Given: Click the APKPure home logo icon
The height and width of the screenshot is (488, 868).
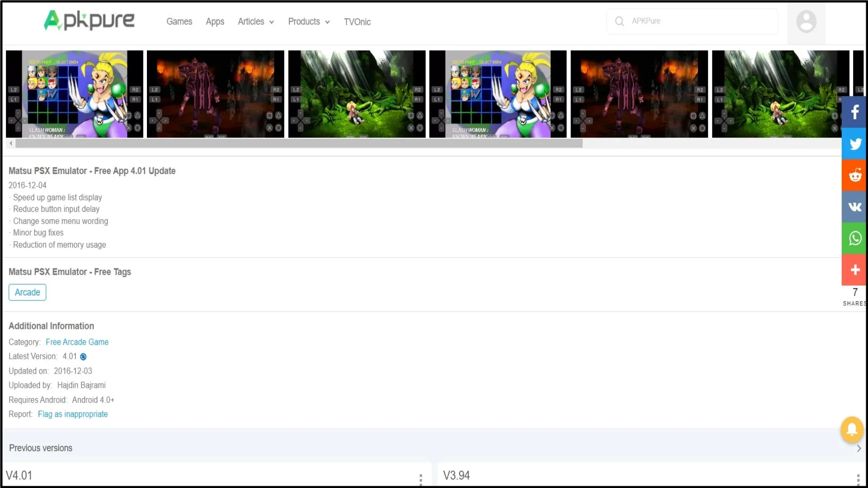Looking at the screenshot, I should pos(89,21).
